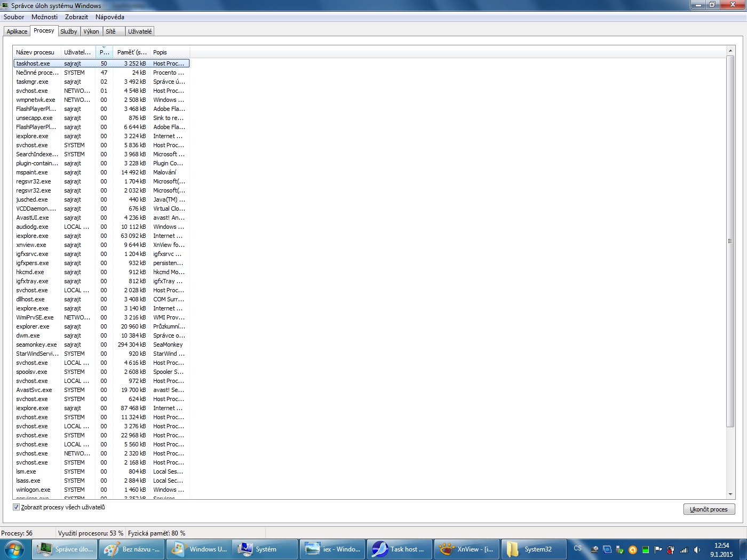Select the 'Nečinné proce...' idle process row
Screen dimensions: 747x560
tap(101, 73)
